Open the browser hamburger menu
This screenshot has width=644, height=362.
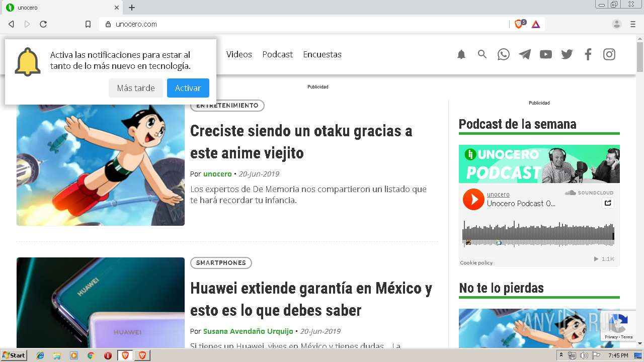point(633,24)
